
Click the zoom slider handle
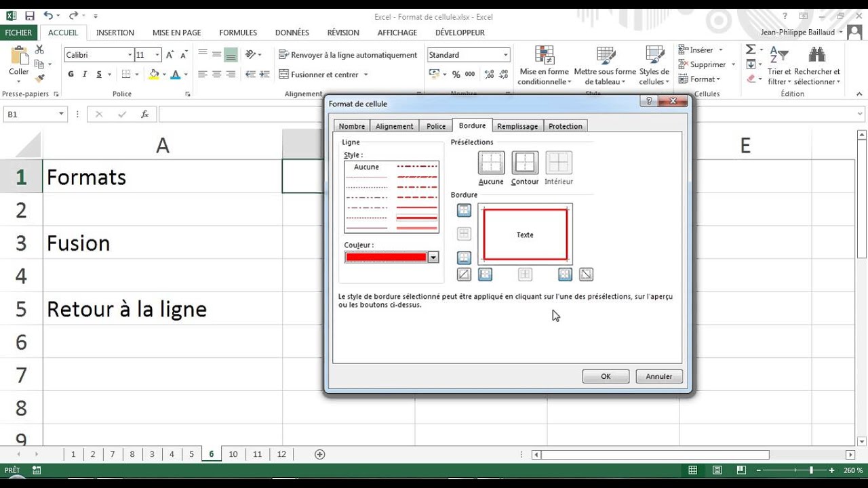[x=811, y=470]
